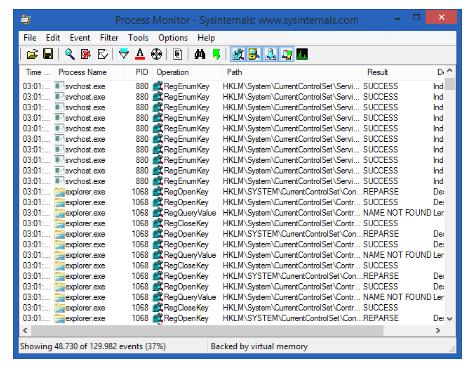466x365 pixels.
Task: Open the Edit menu
Action: 53,38
